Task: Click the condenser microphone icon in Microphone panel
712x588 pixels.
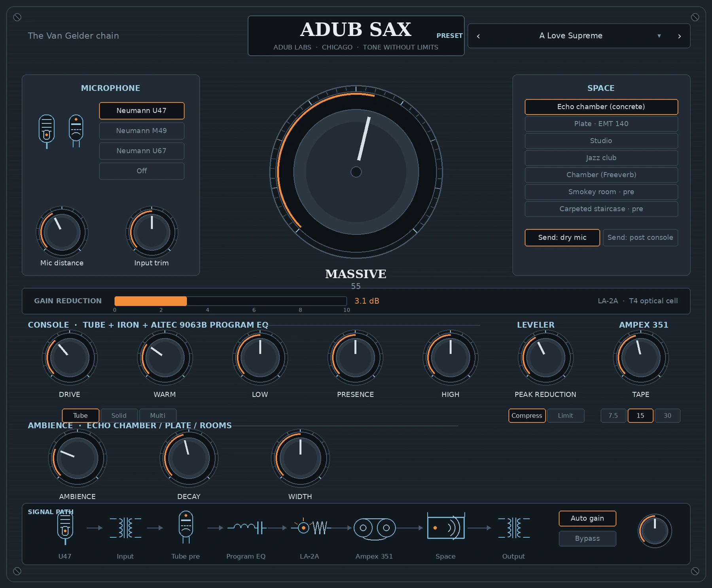Action: click(47, 131)
